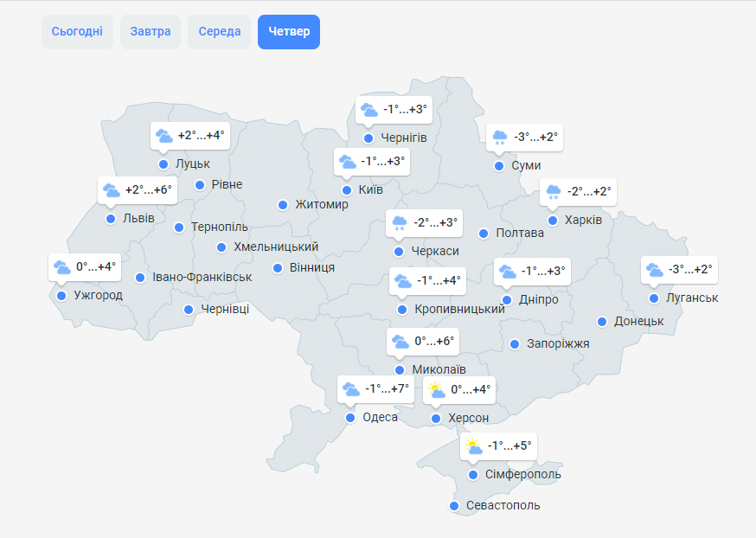Click the Одеса temperature -1°...+7°
Image resolution: width=756 pixels, height=538 pixels.
pyautogui.click(x=387, y=388)
